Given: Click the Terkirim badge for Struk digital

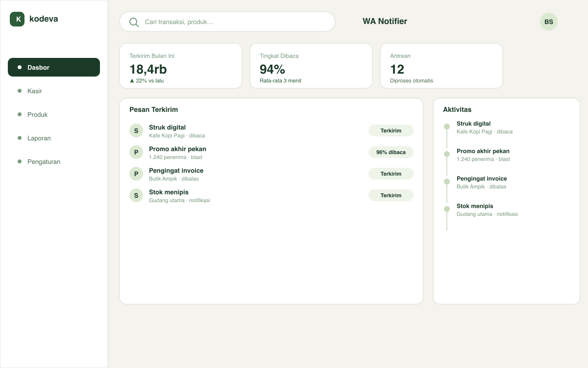Looking at the screenshot, I should [391, 131].
